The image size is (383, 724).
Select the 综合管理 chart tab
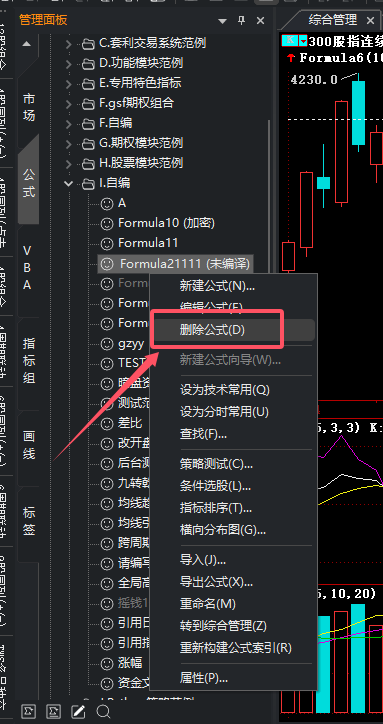pyautogui.click(x=333, y=20)
